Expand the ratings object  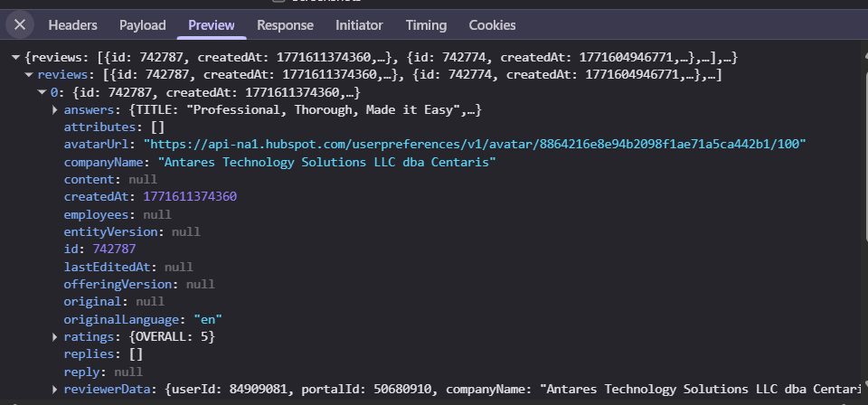(55, 337)
